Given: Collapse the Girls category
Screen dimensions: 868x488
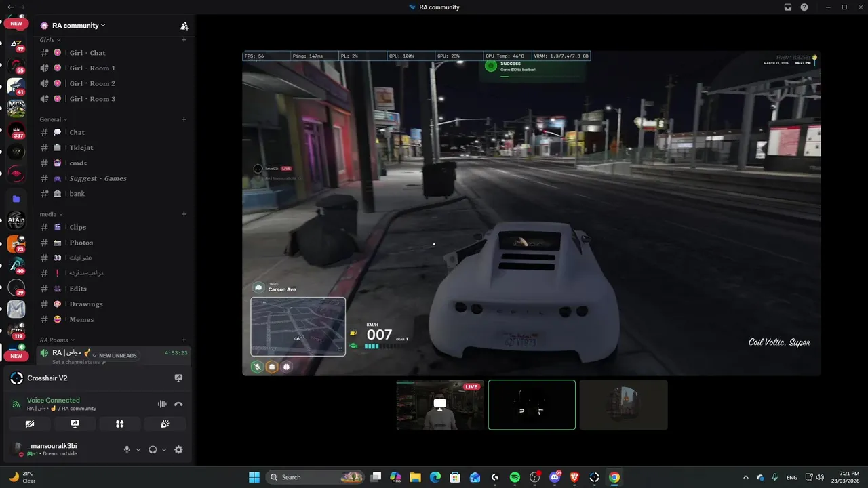Looking at the screenshot, I should [49, 40].
